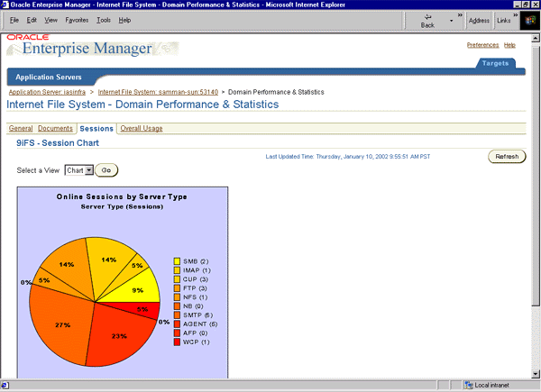Click the 'SMTP (6)' legend label
Screen dimensions: 541x392
(197, 315)
